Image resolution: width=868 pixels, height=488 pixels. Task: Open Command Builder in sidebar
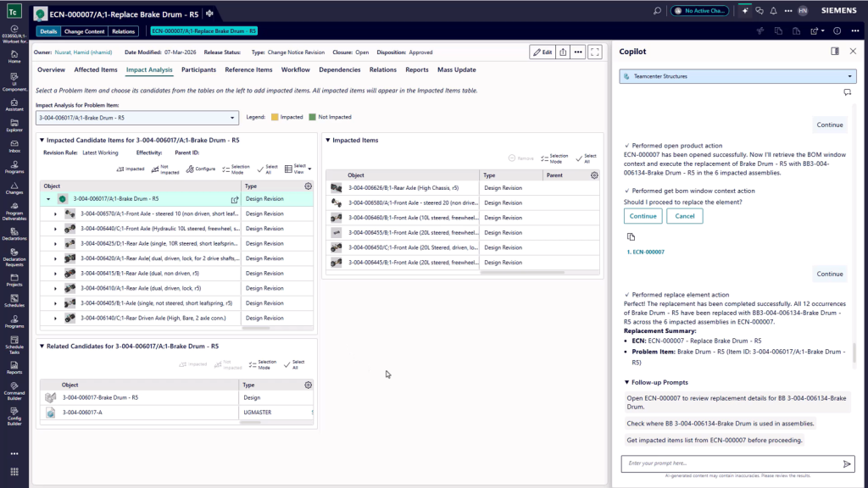tap(14, 391)
